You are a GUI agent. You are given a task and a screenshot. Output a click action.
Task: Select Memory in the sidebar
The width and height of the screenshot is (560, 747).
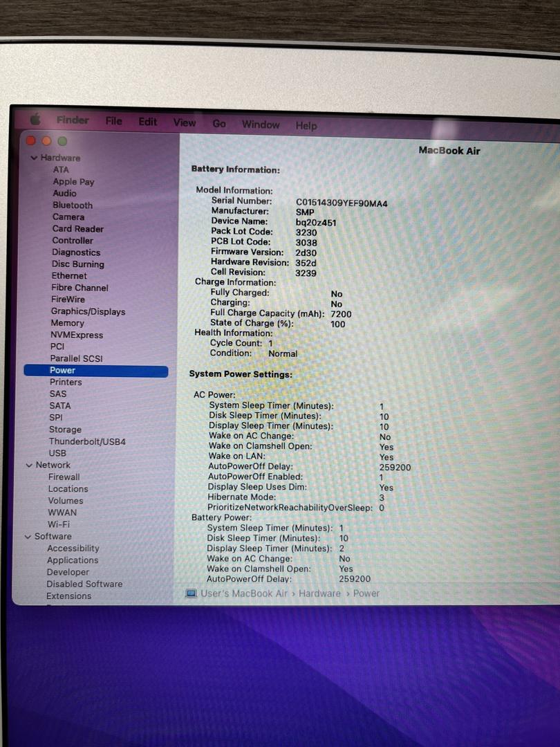[67, 323]
